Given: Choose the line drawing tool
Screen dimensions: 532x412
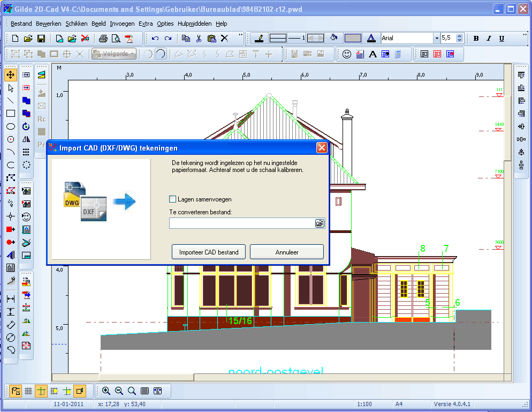Looking at the screenshot, I should point(11,101).
